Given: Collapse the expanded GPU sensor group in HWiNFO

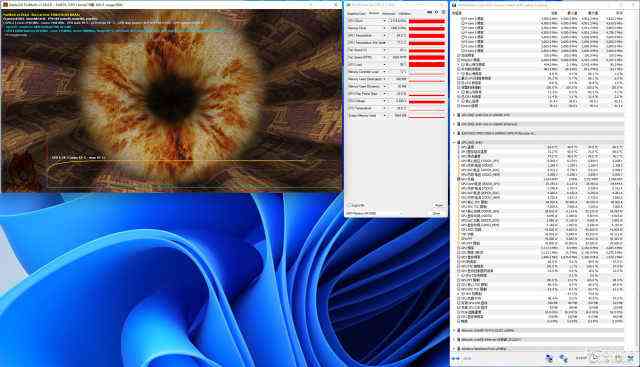Looking at the screenshot, I should 454,142.
